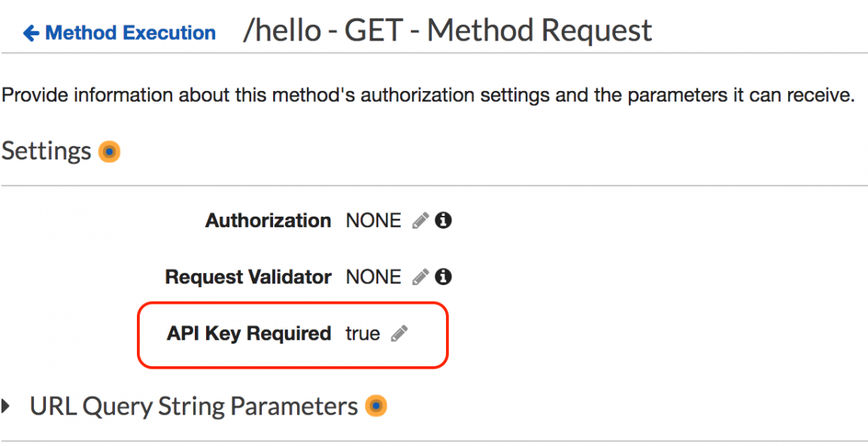Click the pencil icon beside Request Validator
The image size is (868, 446).
[x=420, y=277]
